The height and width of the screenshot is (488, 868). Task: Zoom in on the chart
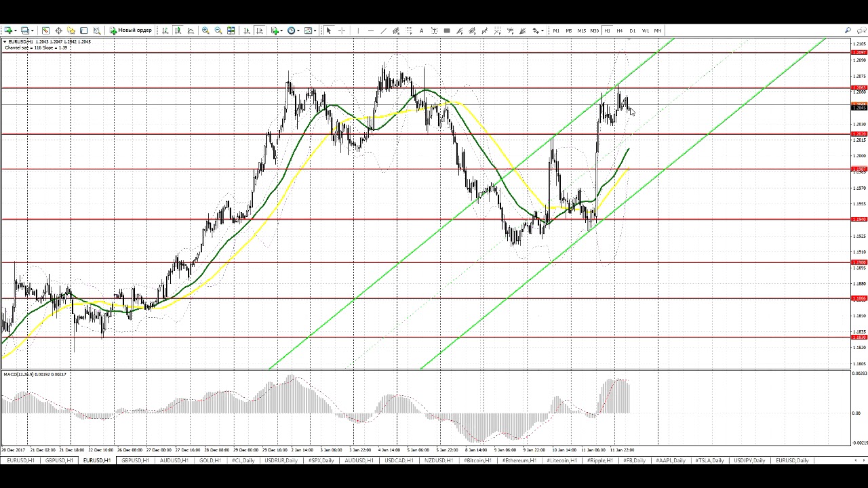[x=205, y=30]
